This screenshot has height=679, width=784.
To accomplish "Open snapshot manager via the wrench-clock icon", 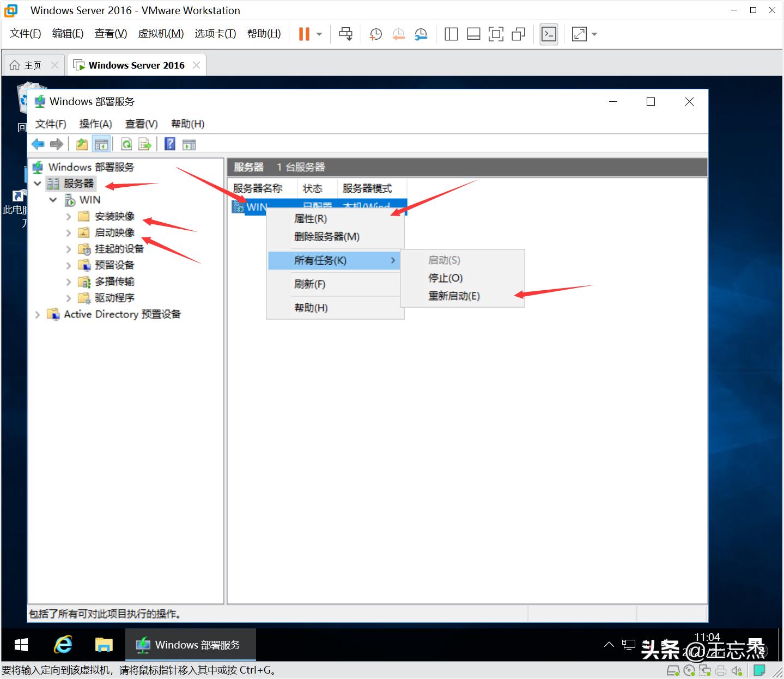I will pos(421,34).
